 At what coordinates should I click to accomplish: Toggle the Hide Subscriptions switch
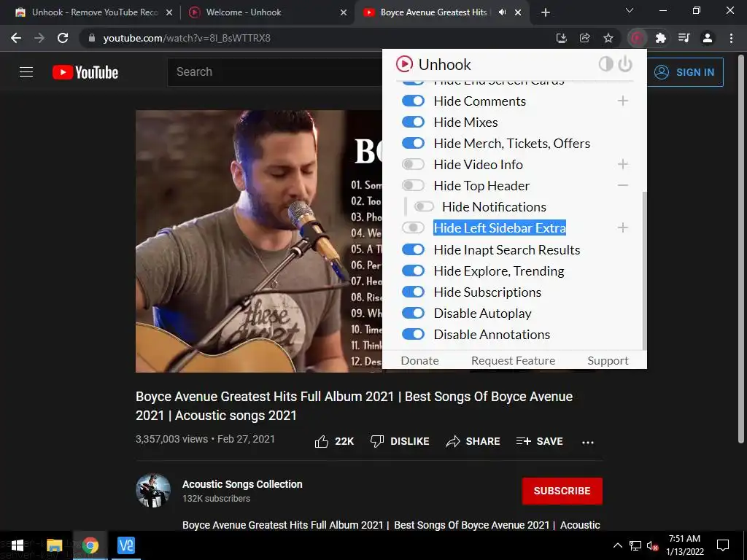(413, 292)
